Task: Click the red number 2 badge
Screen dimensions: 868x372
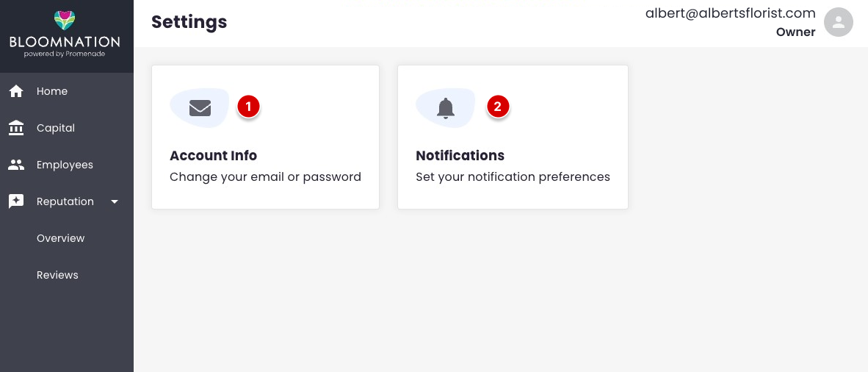Action: 498,107
